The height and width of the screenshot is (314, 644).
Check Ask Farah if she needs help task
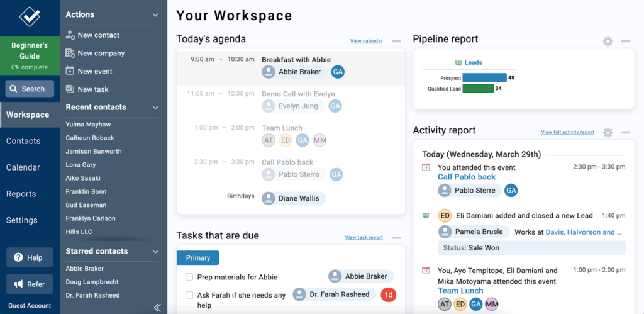pyautogui.click(x=189, y=295)
